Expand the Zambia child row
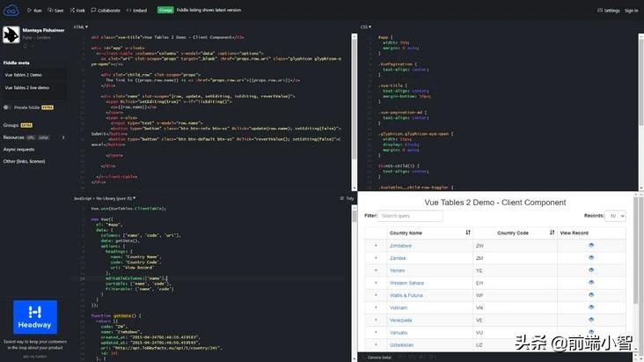The height and width of the screenshot is (362, 644). pyautogui.click(x=376, y=258)
